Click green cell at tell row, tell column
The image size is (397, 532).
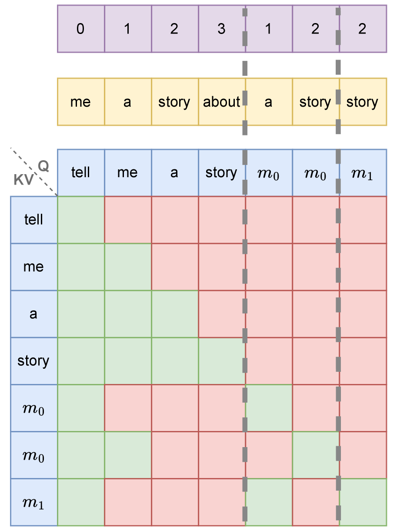click(x=80, y=220)
